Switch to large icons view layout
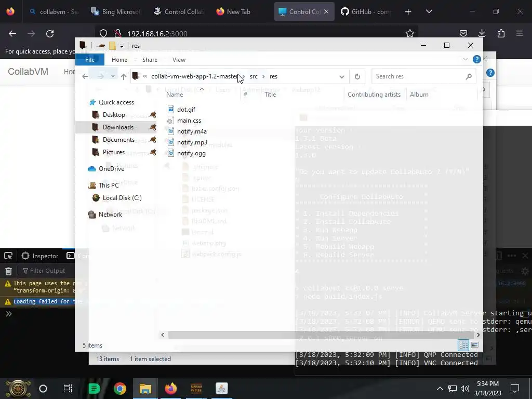The width and height of the screenshot is (532, 399). [x=475, y=345]
